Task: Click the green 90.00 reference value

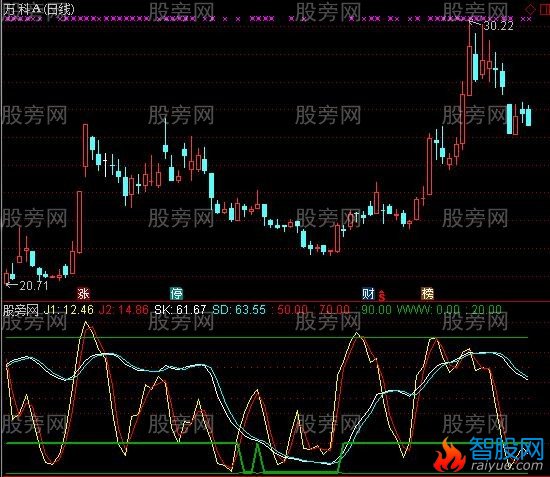Action: [376, 310]
